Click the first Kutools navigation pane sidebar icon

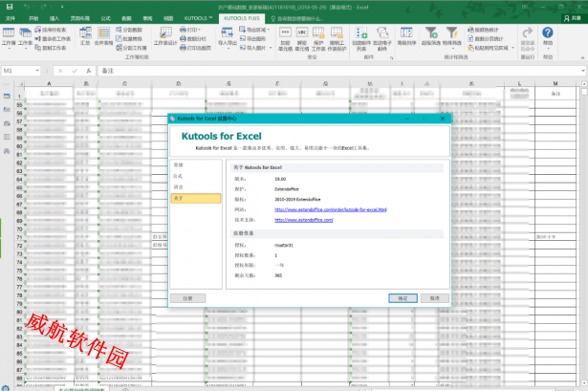7,97
